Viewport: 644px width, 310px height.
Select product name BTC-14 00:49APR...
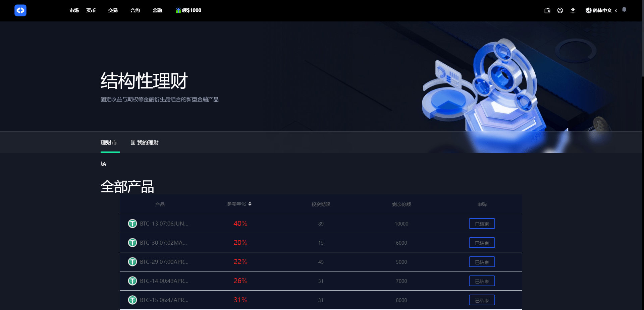tap(164, 281)
